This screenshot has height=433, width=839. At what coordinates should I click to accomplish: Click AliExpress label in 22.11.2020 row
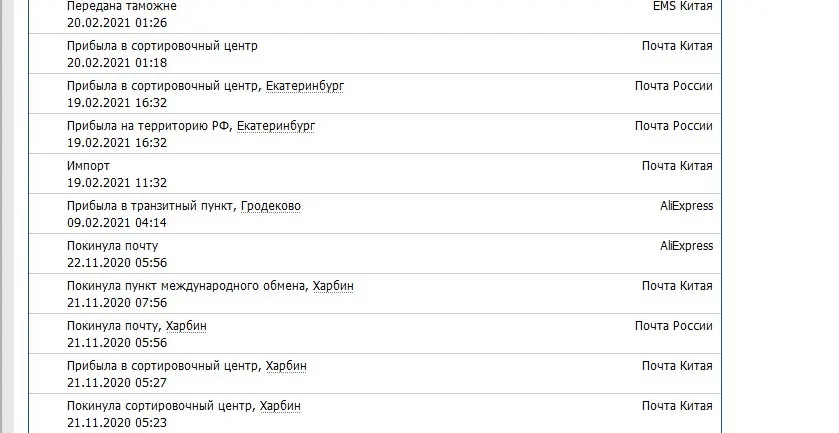(686, 246)
